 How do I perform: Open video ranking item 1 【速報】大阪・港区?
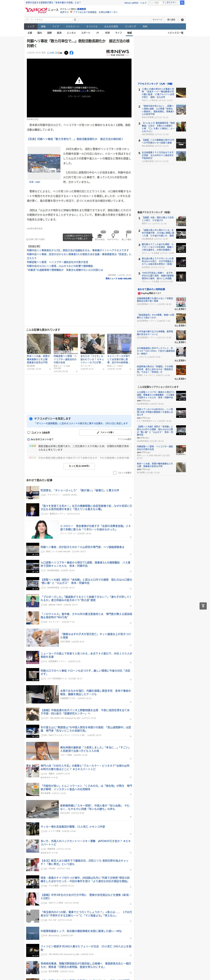point(158,219)
